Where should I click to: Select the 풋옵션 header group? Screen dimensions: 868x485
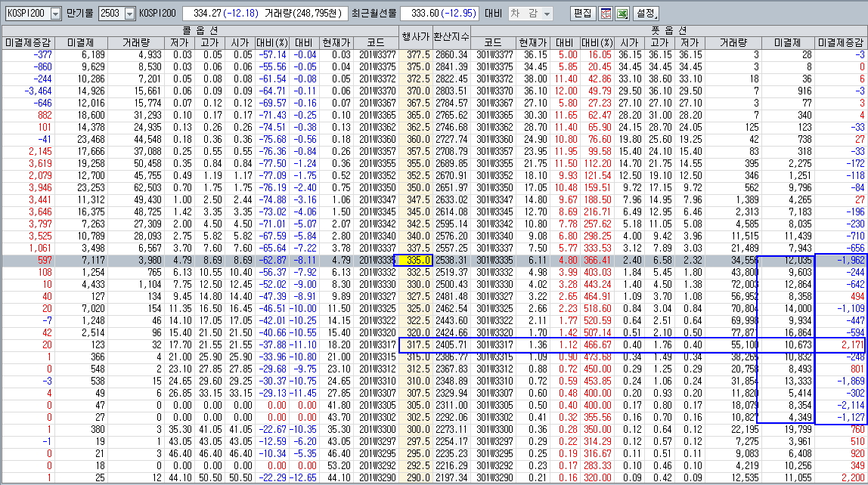pyautogui.click(x=668, y=29)
